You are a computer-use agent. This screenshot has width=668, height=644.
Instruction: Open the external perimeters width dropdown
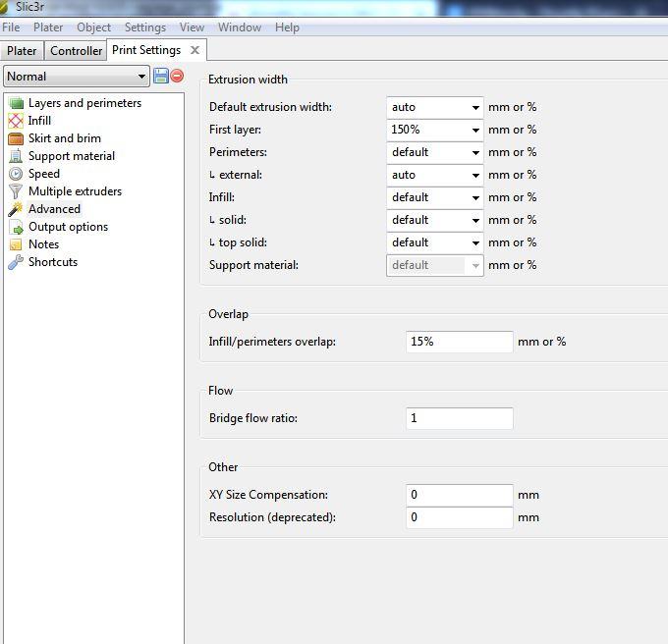pos(475,176)
